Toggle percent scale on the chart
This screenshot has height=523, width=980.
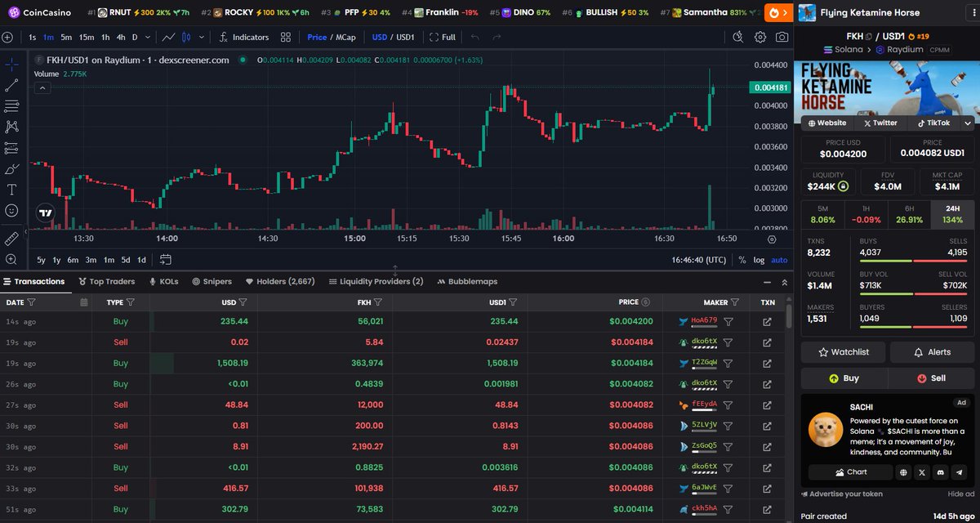742,260
